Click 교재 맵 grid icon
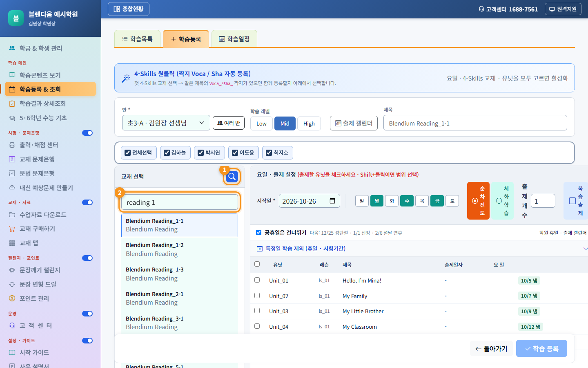The width and height of the screenshot is (588, 368). point(12,243)
